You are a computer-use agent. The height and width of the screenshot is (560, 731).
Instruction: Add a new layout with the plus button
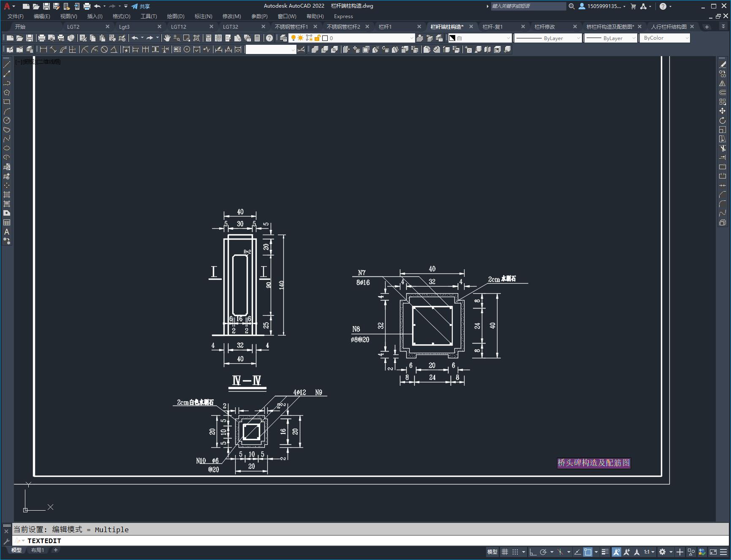click(55, 550)
